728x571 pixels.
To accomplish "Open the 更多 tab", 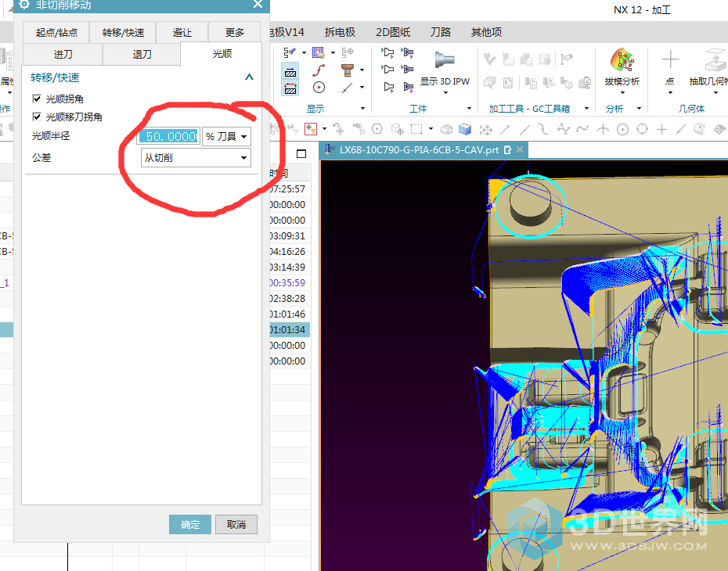I will tap(235, 32).
